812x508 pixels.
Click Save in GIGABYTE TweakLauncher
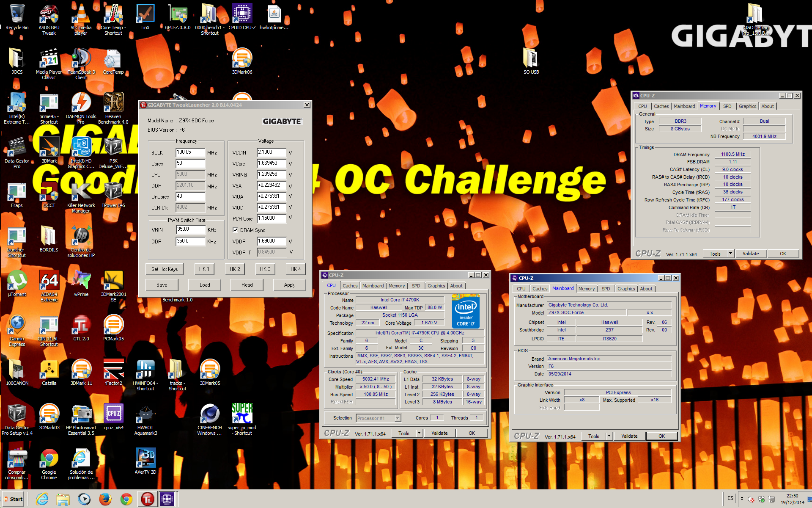coord(162,285)
